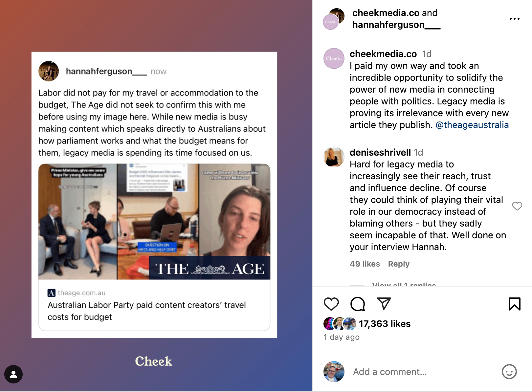Viewport: 532px width, 392px height.
Task: View 49 likes on comment
Action: 365,264
